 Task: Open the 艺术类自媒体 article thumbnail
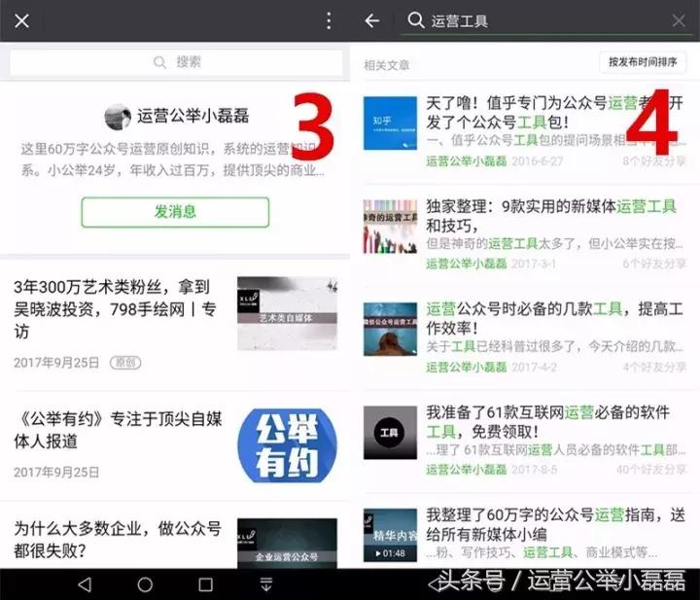(x=287, y=313)
